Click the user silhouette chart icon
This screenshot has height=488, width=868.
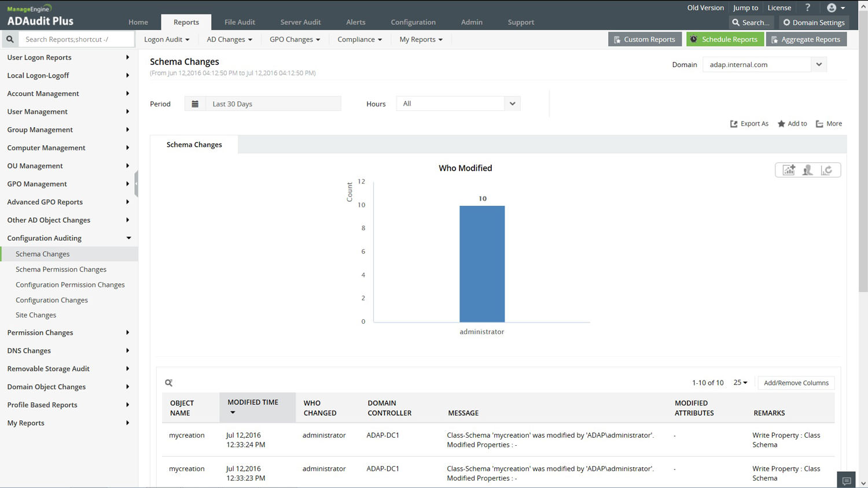pos(808,170)
